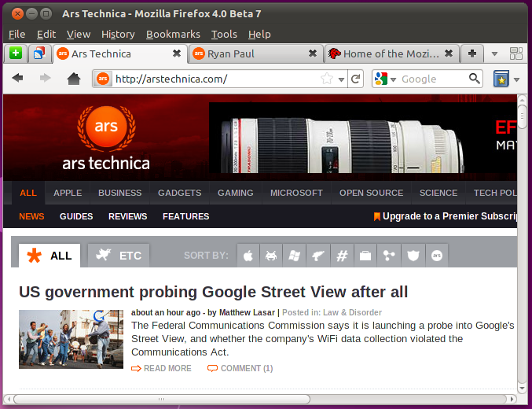532x409 pixels.
Task: Go to the OPEN SOURCE section
Action: point(371,193)
